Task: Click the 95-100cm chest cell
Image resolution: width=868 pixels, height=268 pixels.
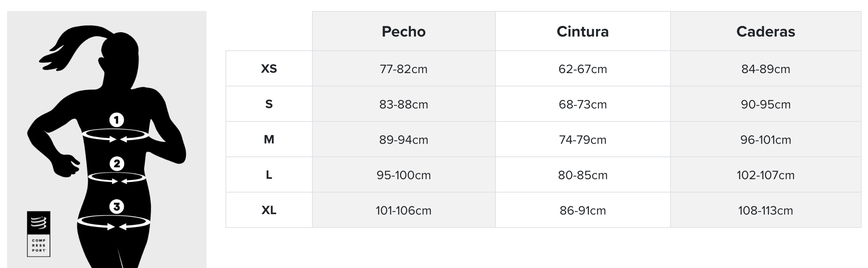Action: coord(404,175)
